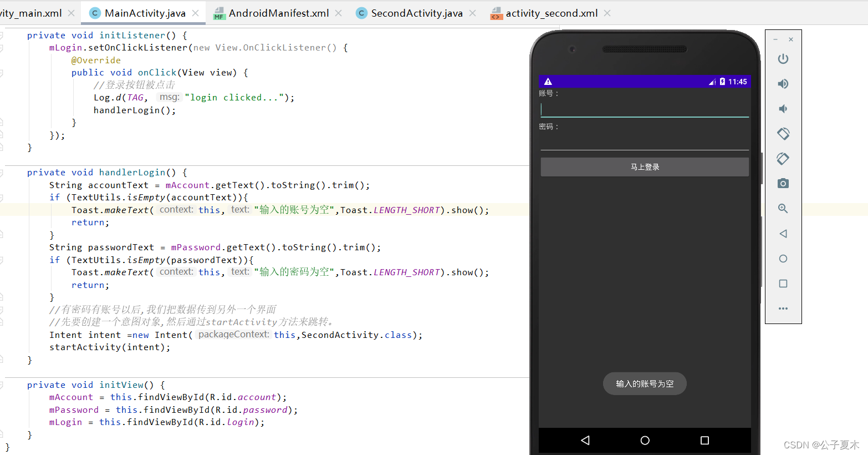
Task: Close the SecondActivity.java tab
Action: pyautogui.click(x=472, y=13)
